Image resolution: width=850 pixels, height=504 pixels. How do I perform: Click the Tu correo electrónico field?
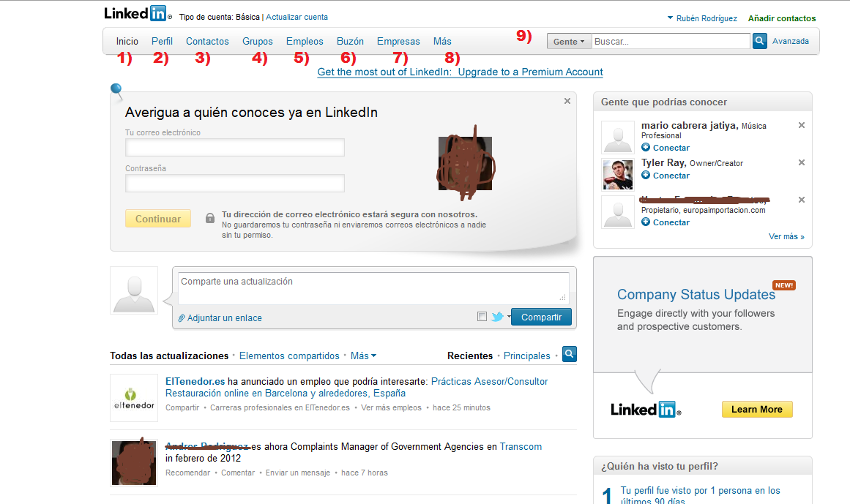[x=235, y=147]
